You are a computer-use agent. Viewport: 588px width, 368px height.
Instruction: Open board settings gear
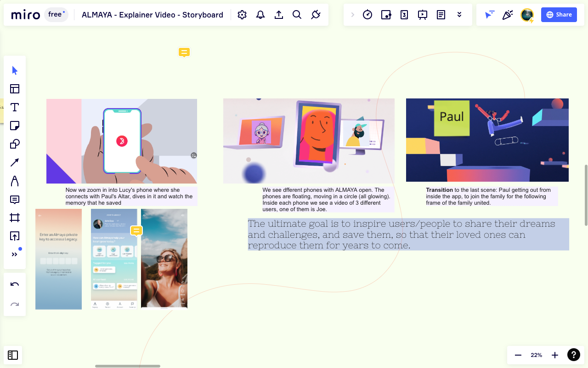coord(242,15)
